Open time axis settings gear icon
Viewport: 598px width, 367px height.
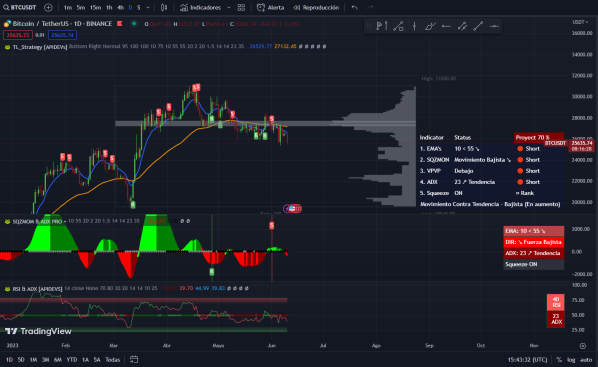click(583, 346)
